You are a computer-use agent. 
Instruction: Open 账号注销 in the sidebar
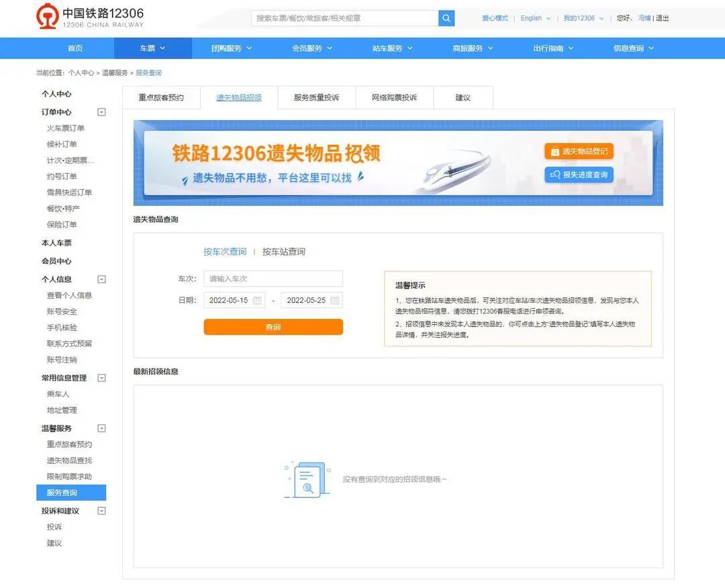(62, 360)
